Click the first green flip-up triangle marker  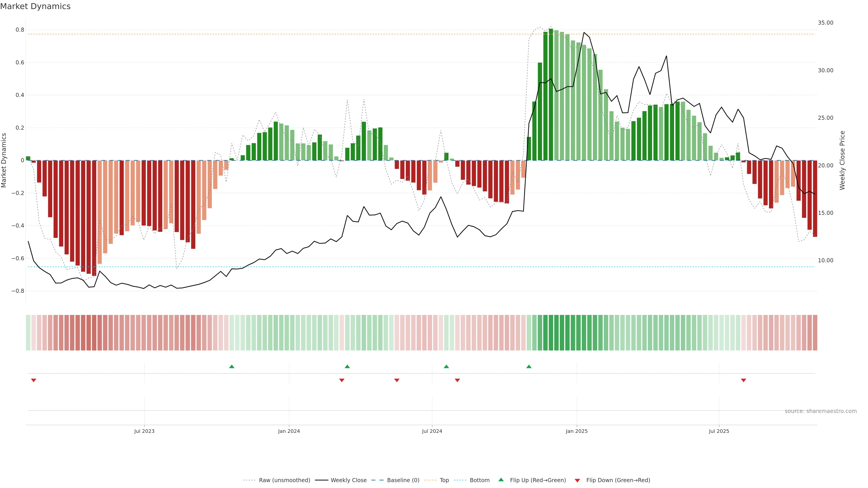tap(231, 366)
